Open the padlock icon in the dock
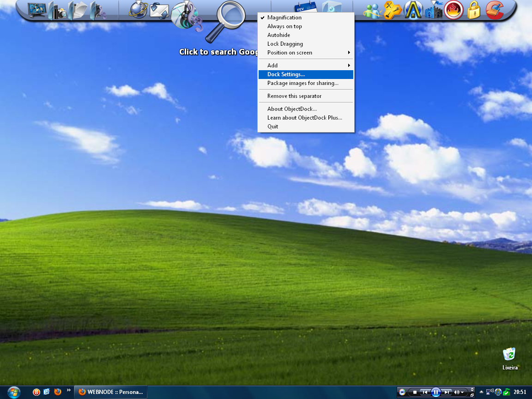This screenshot has width=532, height=399. pyautogui.click(x=474, y=10)
